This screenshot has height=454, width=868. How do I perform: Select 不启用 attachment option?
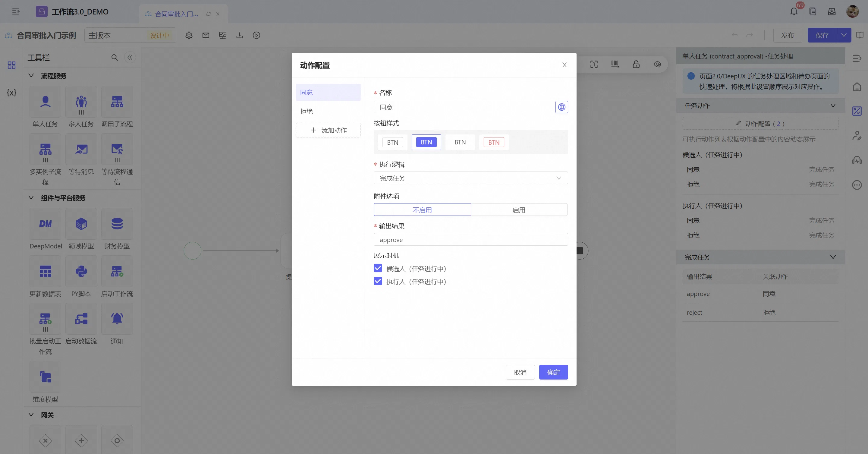[x=422, y=210]
